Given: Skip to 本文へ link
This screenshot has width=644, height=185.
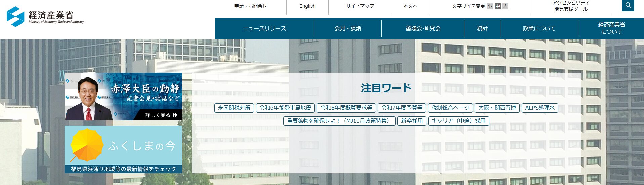Looking at the screenshot, I should pos(411,6).
